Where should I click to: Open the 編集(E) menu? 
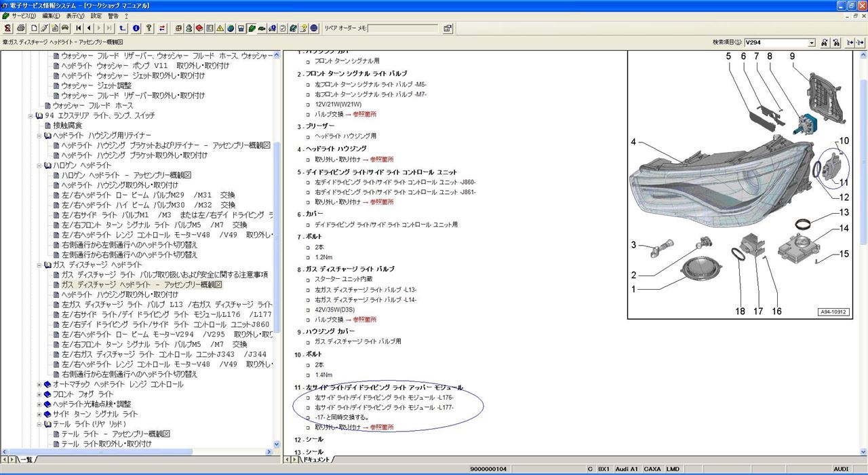tap(50, 16)
